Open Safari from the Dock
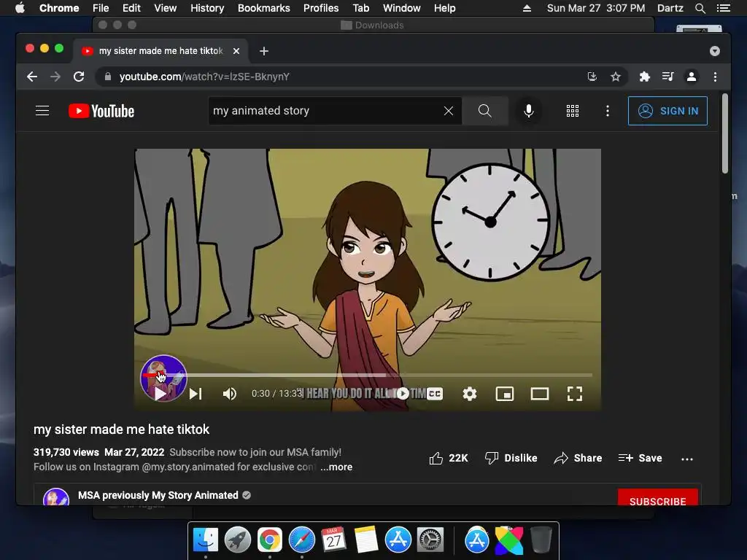 [301, 540]
